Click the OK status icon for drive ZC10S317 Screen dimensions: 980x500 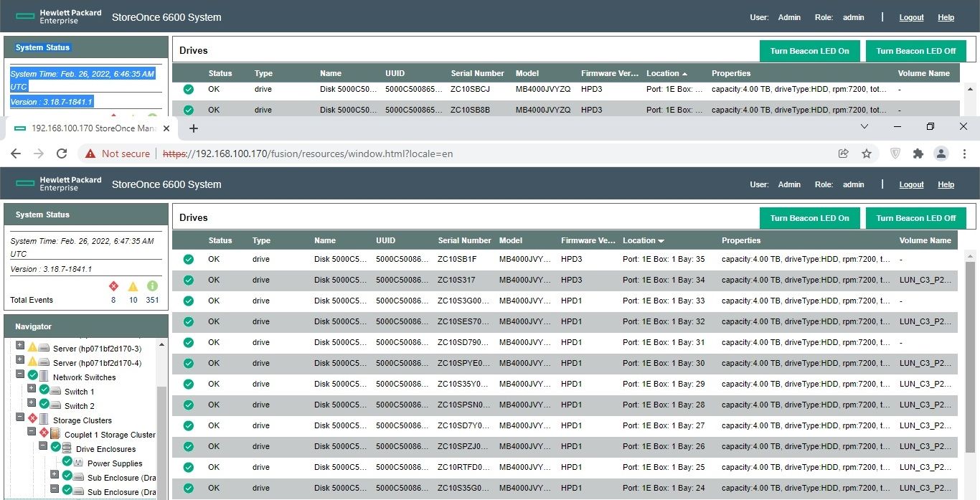(189, 280)
